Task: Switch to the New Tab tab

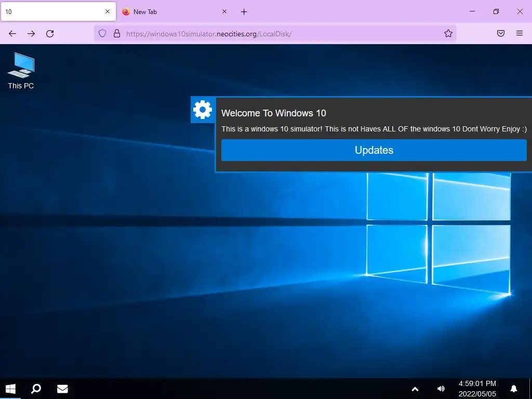Action: pyautogui.click(x=175, y=12)
